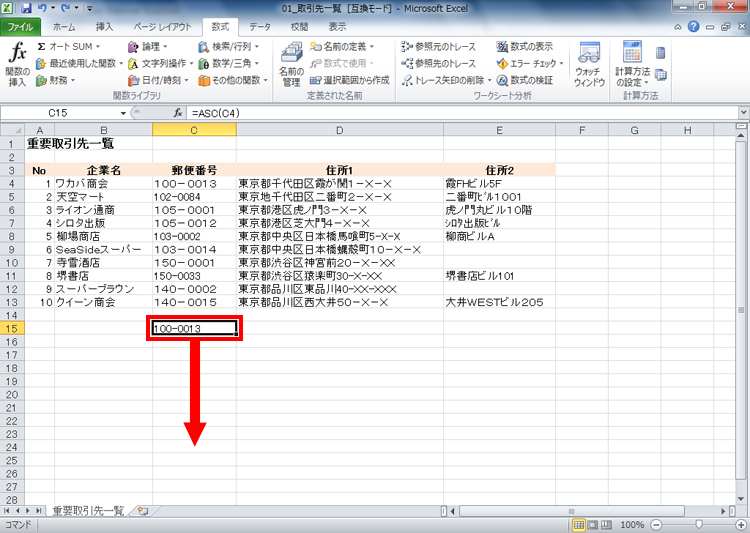Open the Math/Trig (数学/三角) functions list

click(x=229, y=63)
